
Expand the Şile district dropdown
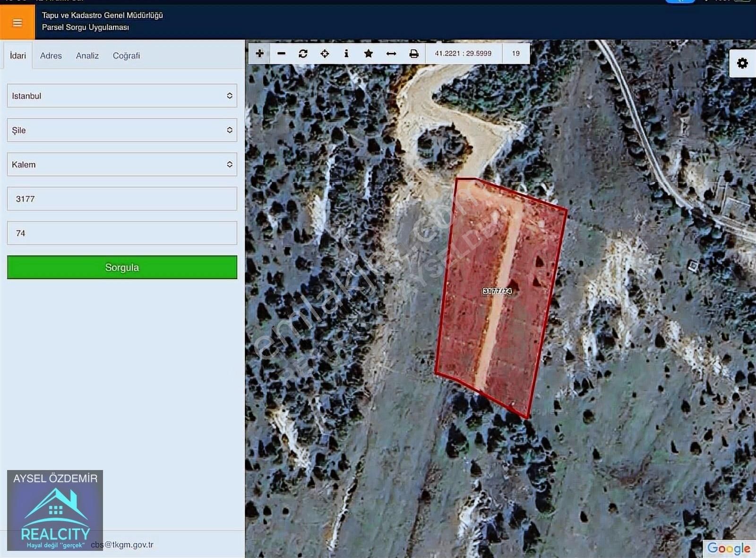(122, 130)
